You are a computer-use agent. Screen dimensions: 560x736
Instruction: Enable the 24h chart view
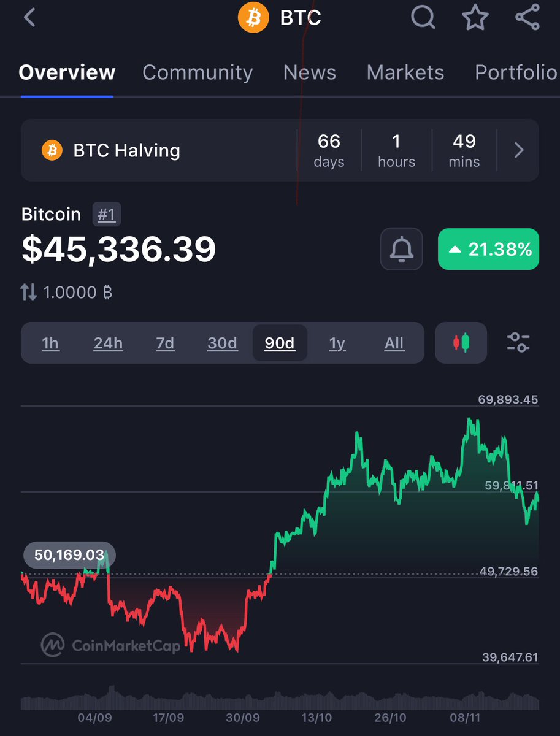(108, 343)
